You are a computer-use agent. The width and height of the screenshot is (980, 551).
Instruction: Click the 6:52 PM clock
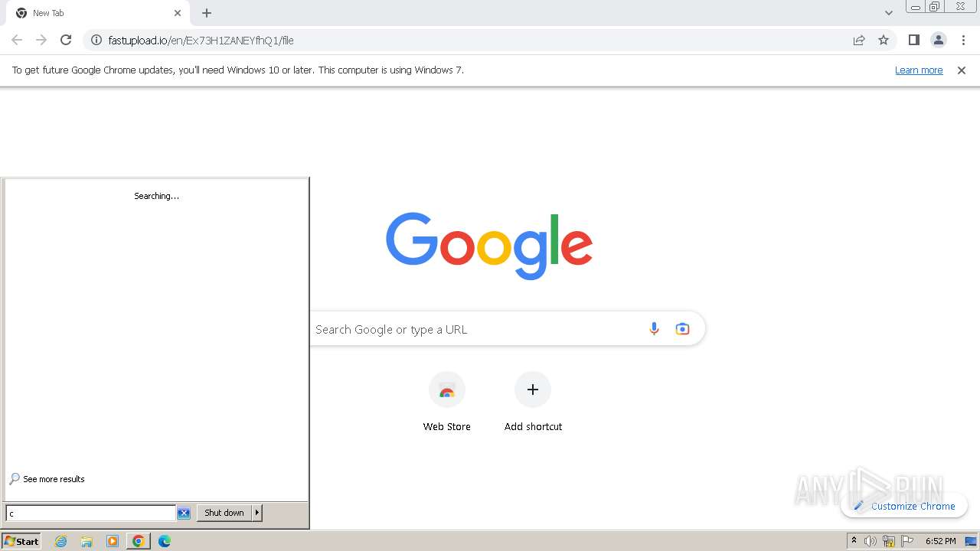click(x=940, y=541)
